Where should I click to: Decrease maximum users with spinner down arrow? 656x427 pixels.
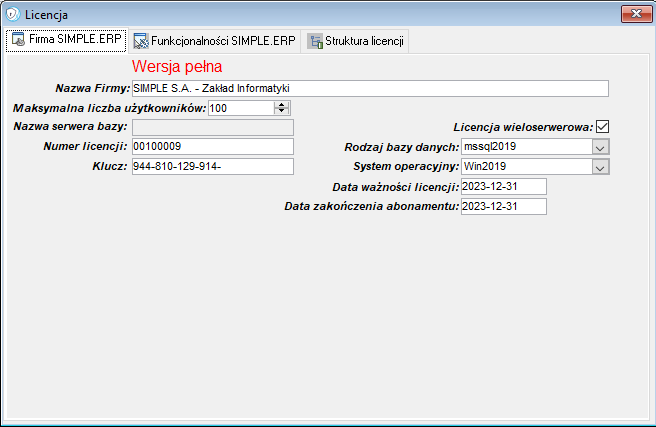click(x=282, y=111)
